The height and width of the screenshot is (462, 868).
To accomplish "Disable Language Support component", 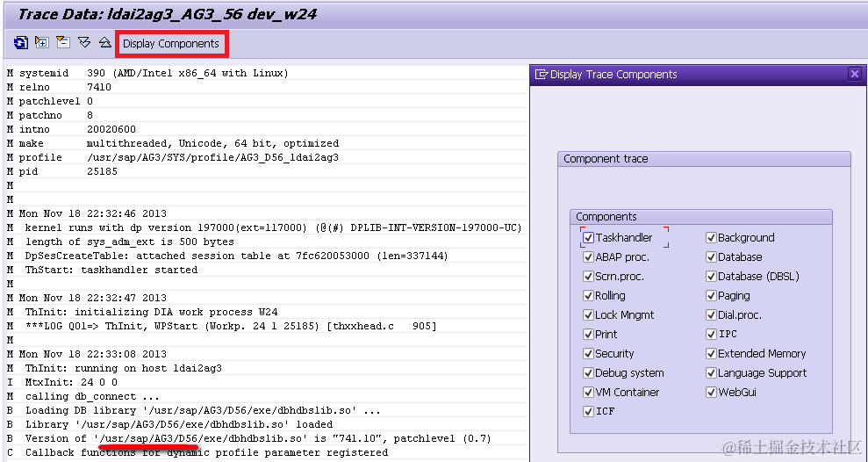I will [x=712, y=372].
